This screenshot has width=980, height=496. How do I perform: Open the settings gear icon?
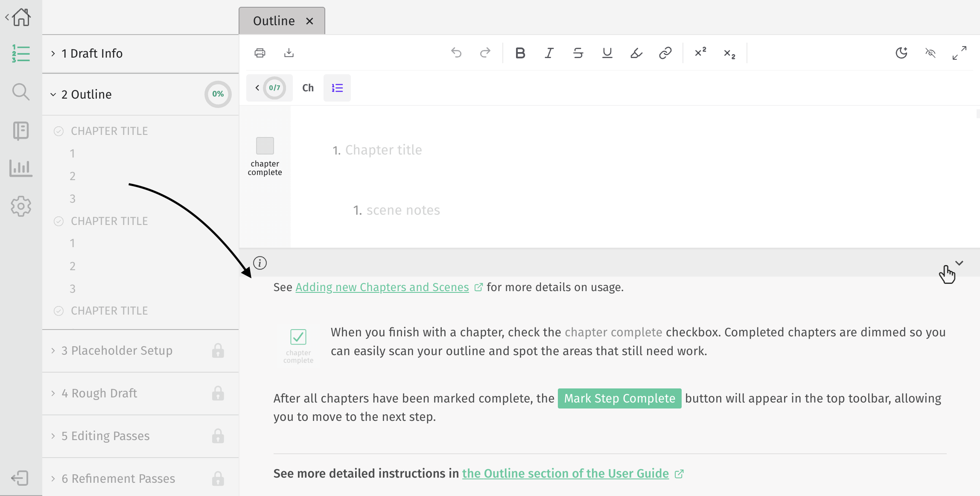[x=21, y=207]
